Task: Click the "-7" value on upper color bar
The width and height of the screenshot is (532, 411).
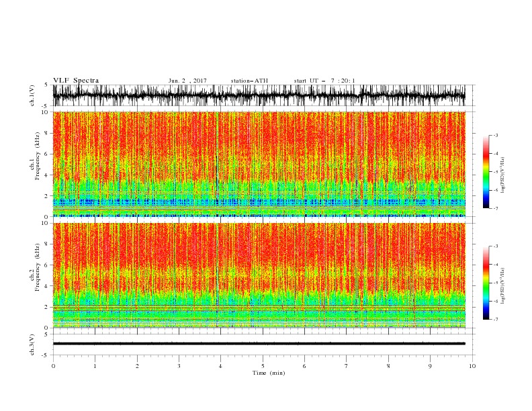Action: pyautogui.click(x=496, y=208)
